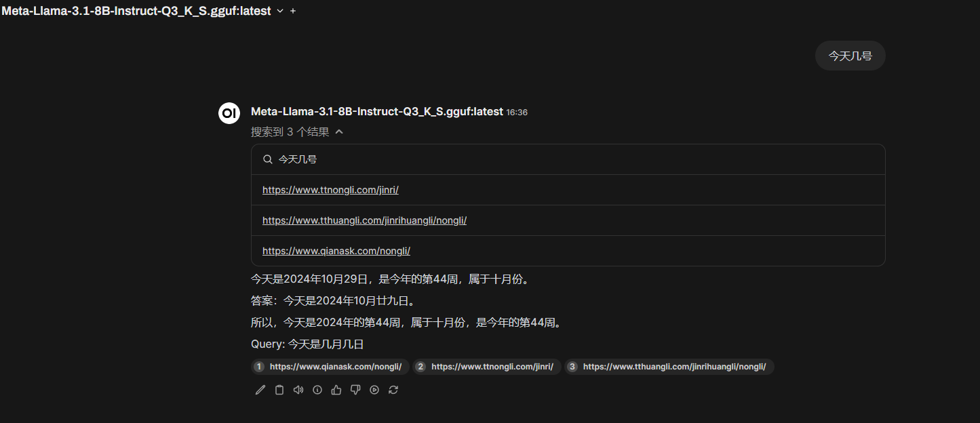Click the '今天几号' search query text in results box
This screenshot has height=423, width=980.
[298, 159]
